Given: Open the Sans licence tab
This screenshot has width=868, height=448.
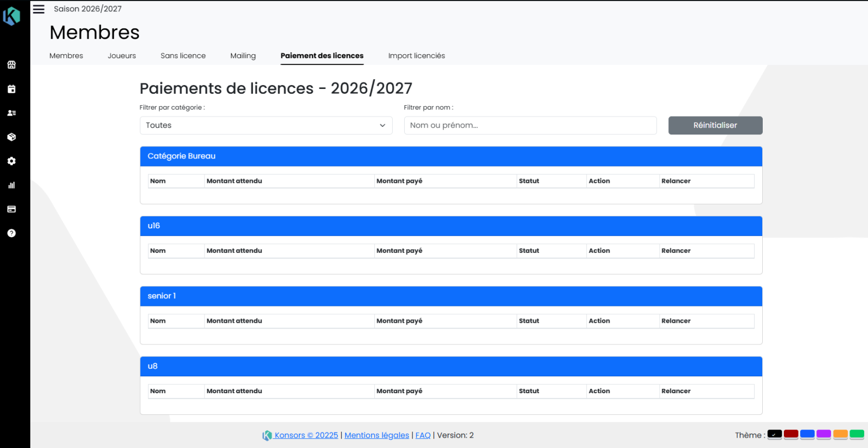Looking at the screenshot, I should click(x=183, y=55).
